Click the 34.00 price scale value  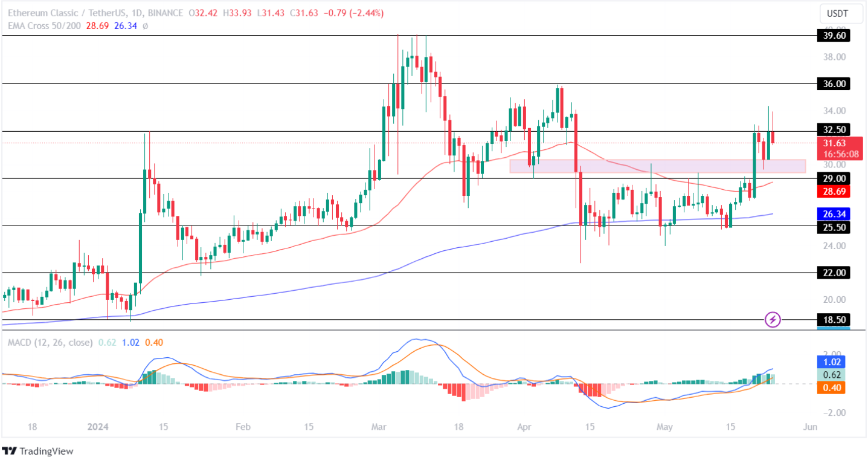pyautogui.click(x=834, y=111)
